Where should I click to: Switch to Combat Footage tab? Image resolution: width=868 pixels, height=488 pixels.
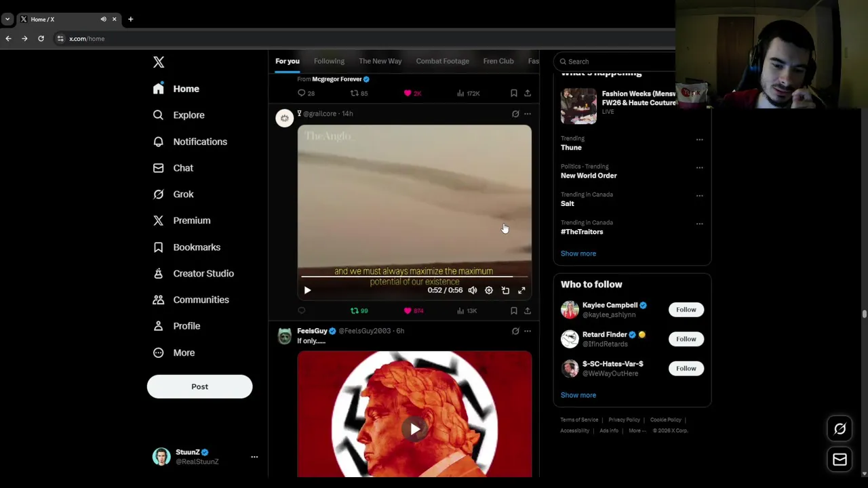click(442, 61)
